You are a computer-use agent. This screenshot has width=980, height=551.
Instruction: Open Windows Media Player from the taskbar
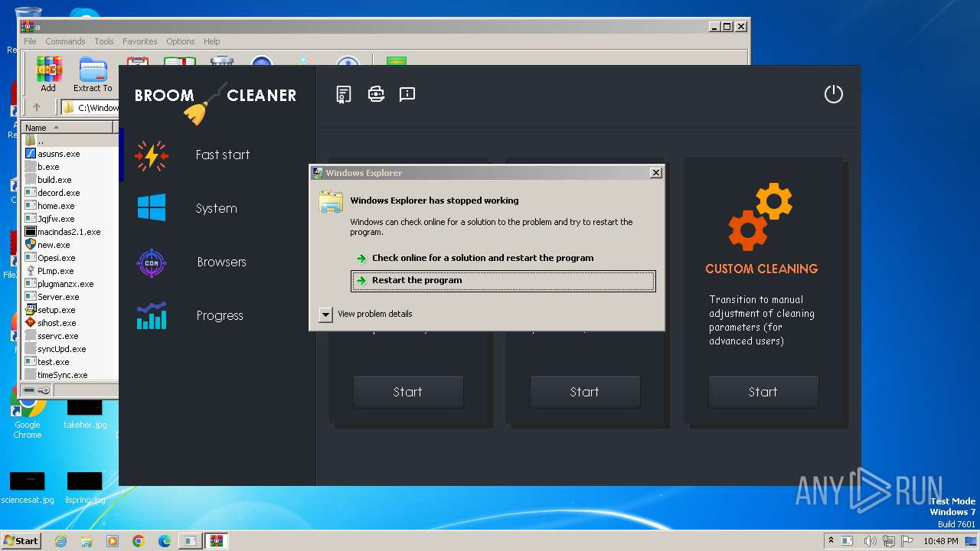point(113,541)
